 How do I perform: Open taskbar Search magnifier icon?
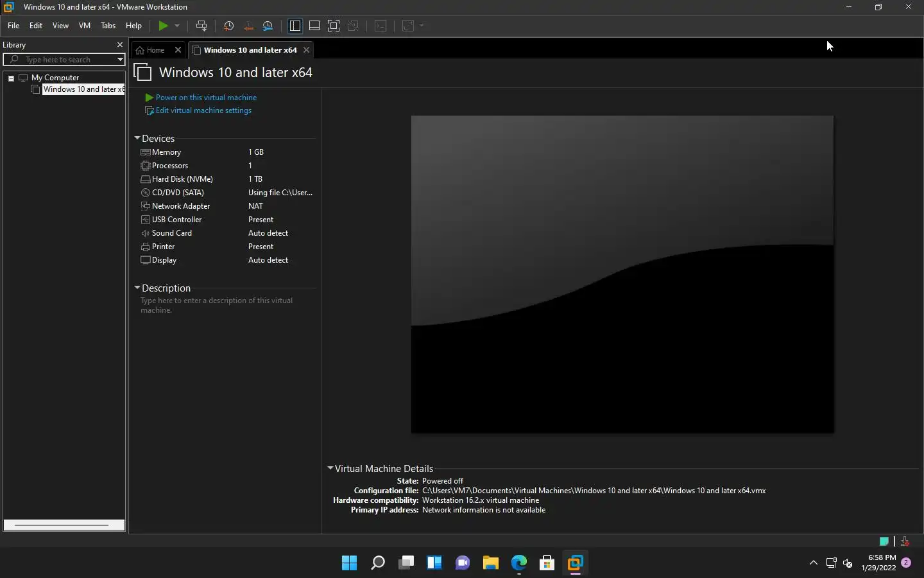click(378, 563)
